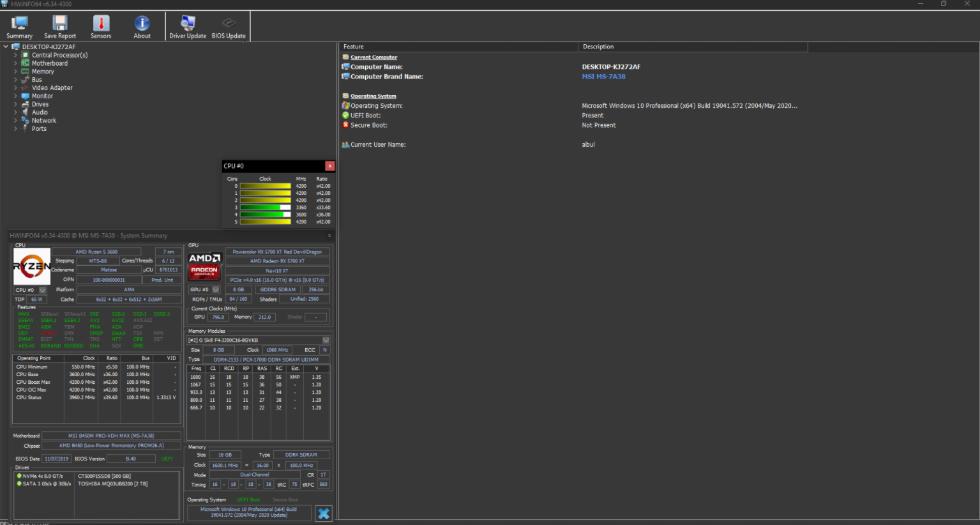Click the Operating System section heading
Screen dimensions: 980x525
pyautogui.click(x=373, y=96)
